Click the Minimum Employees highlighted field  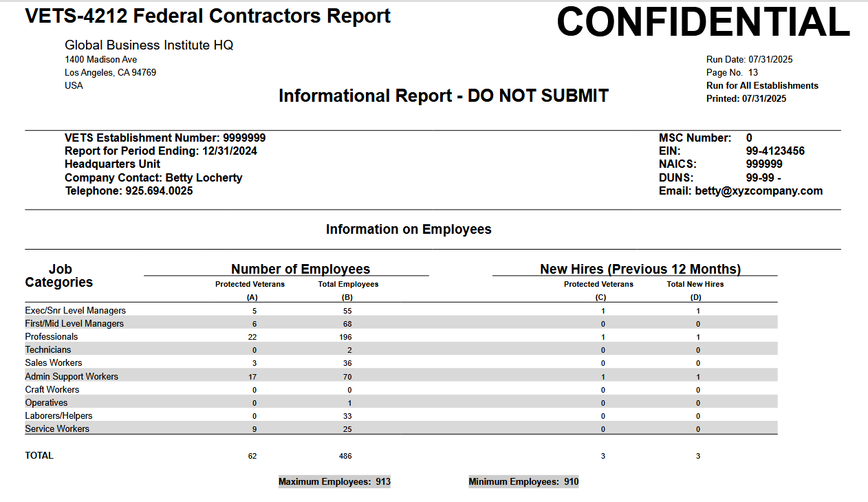pos(523,482)
